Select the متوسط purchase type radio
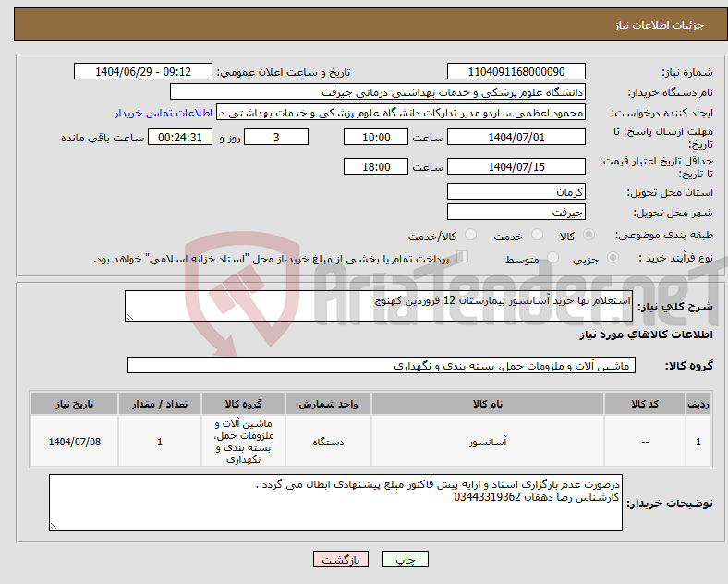Screen dimensions: 728x584 point(552,258)
